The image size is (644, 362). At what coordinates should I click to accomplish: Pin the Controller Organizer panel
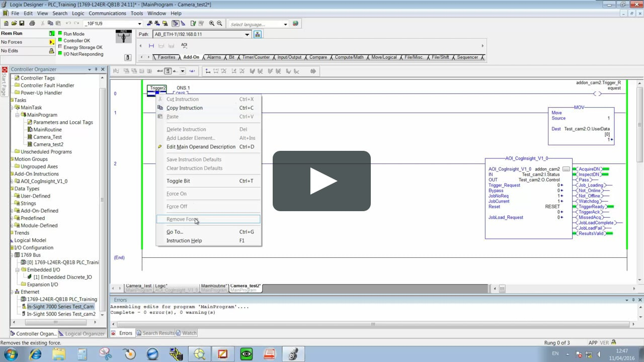pyautogui.click(x=96, y=69)
